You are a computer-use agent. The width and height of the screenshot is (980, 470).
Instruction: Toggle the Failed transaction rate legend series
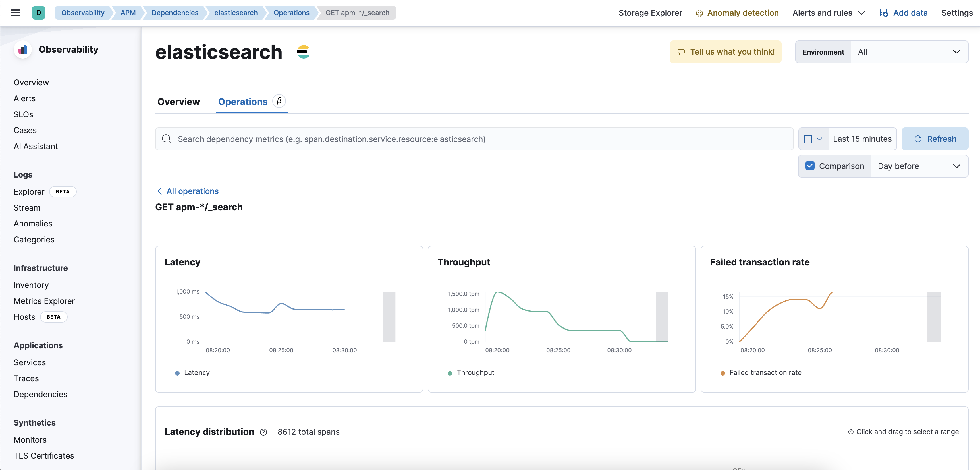[x=761, y=373]
